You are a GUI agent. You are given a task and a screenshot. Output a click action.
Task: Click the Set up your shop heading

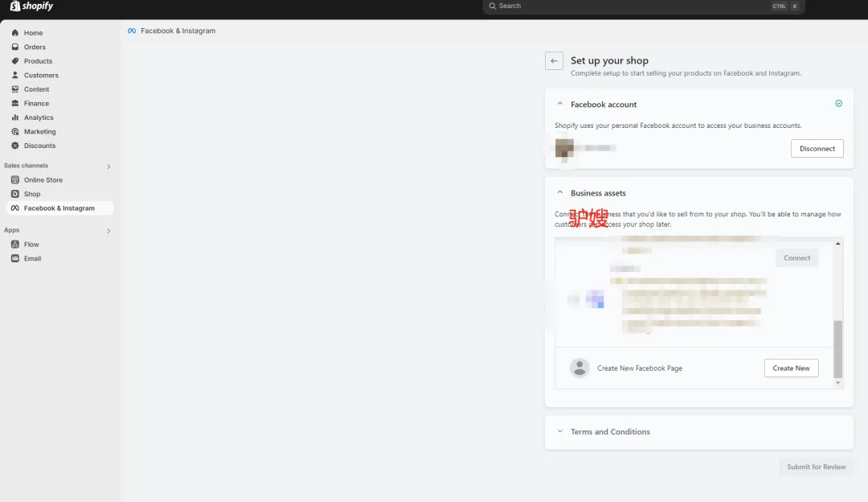pos(609,60)
